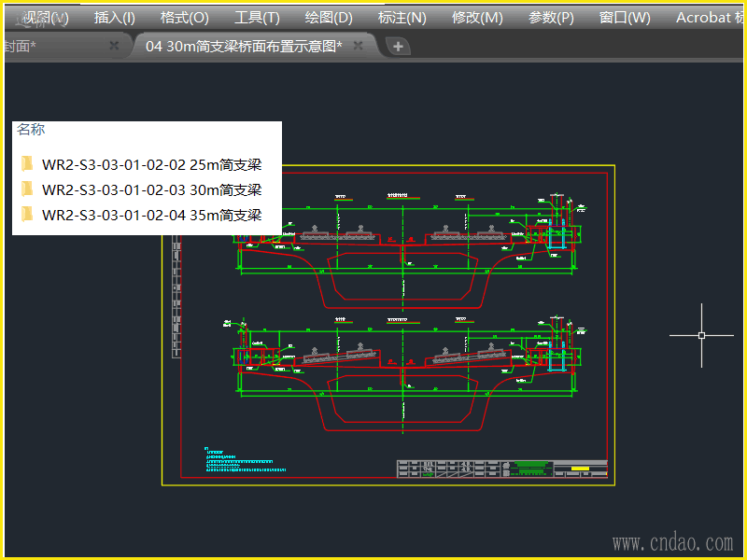Click the drawing title block table
The width and height of the screenshot is (747, 560).
point(502,469)
